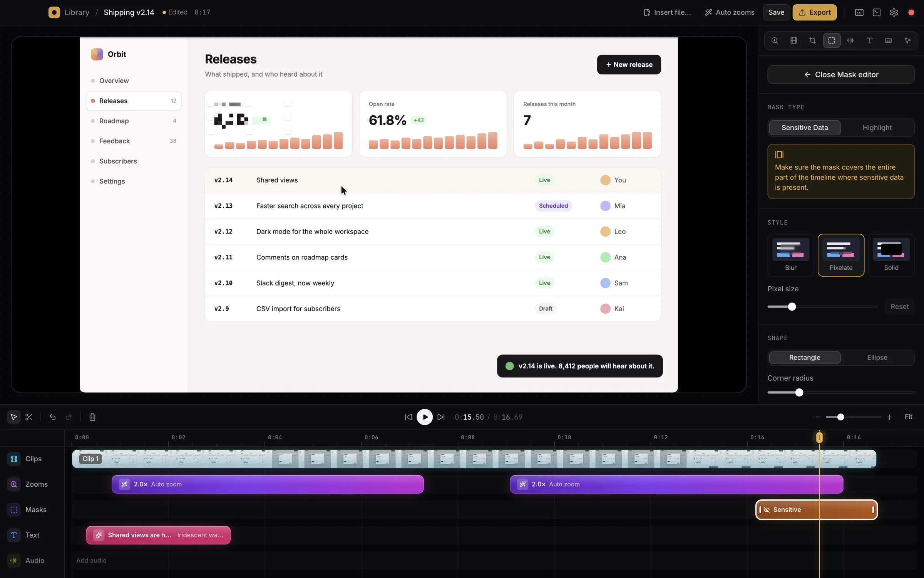Image resolution: width=924 pixels, height=578 pixels.
Task: Choose the Ellipse mask shape
Action: (x=877, y=358)
